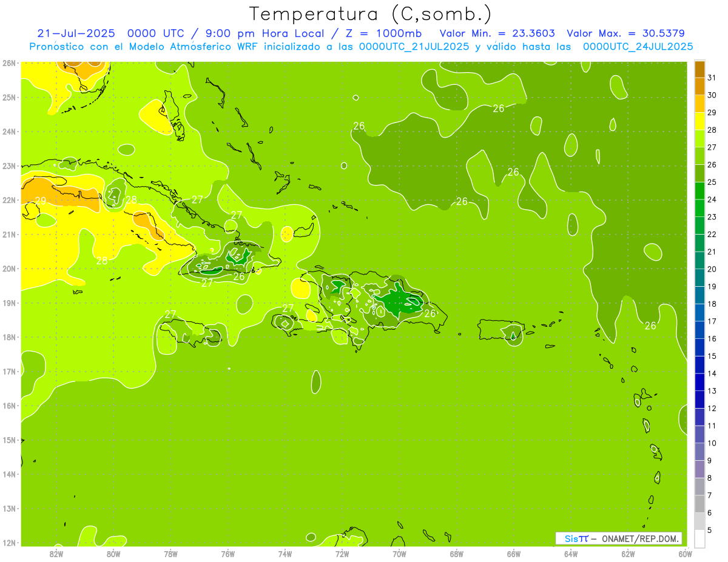Click the 16N latitude axis label

8,406
